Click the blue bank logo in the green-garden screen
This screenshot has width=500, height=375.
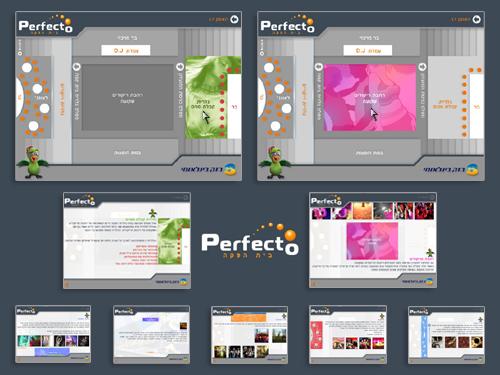point(209,169)
